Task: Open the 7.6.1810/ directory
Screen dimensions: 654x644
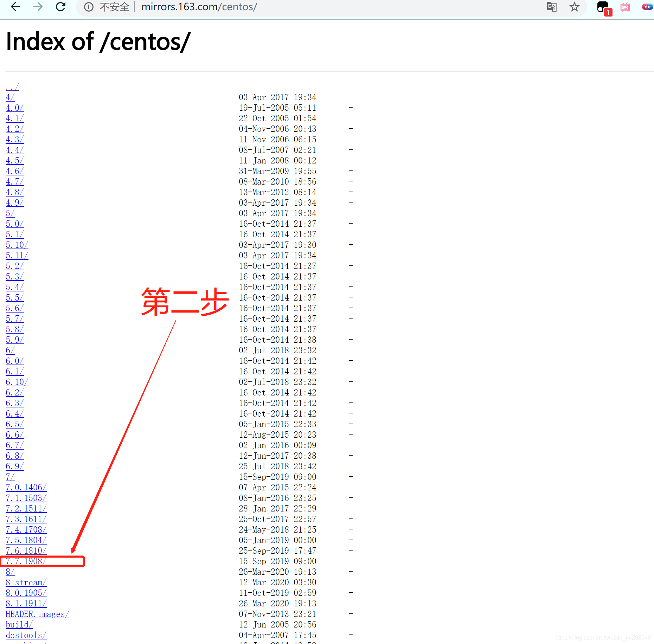Action: 26,550
